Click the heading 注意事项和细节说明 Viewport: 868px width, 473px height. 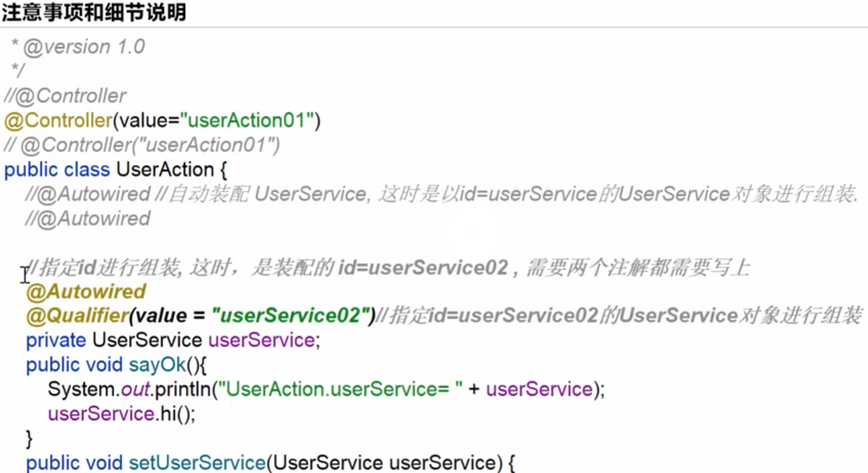click(94, 12)
